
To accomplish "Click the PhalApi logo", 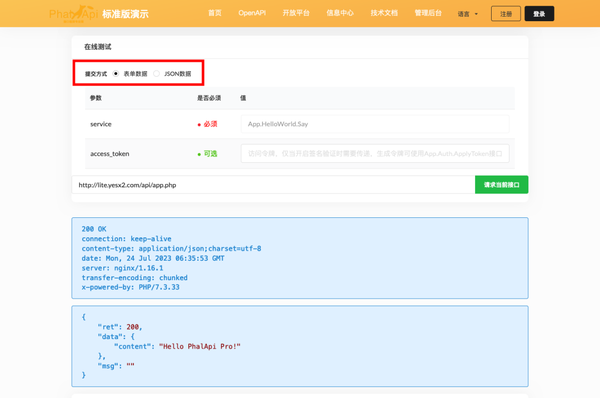I will click(73, 14).
